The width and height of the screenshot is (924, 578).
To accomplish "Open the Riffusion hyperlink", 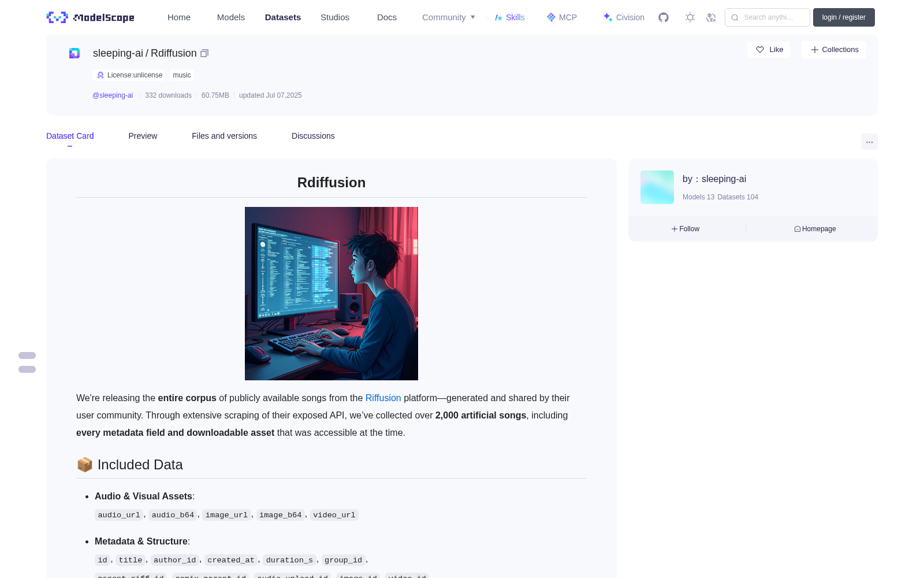I will [x=383, y=398].
